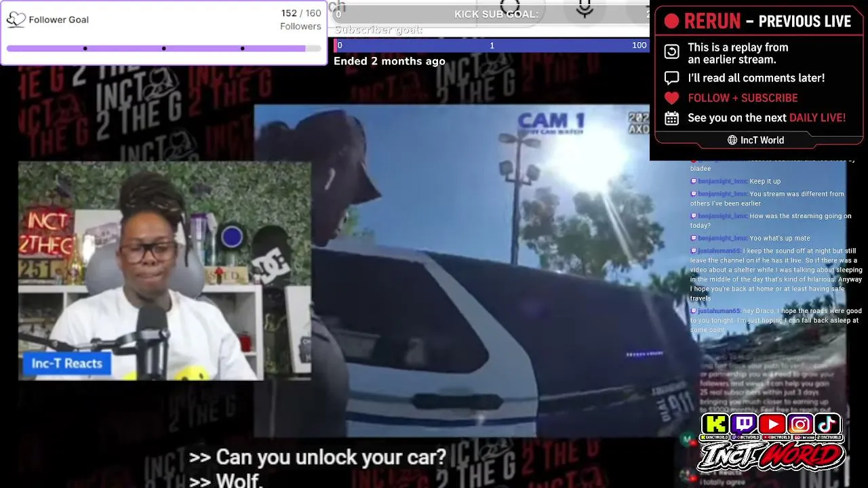Click the follower goal progress bar
This screenshot has height=488, width=868.
[163, 49]
